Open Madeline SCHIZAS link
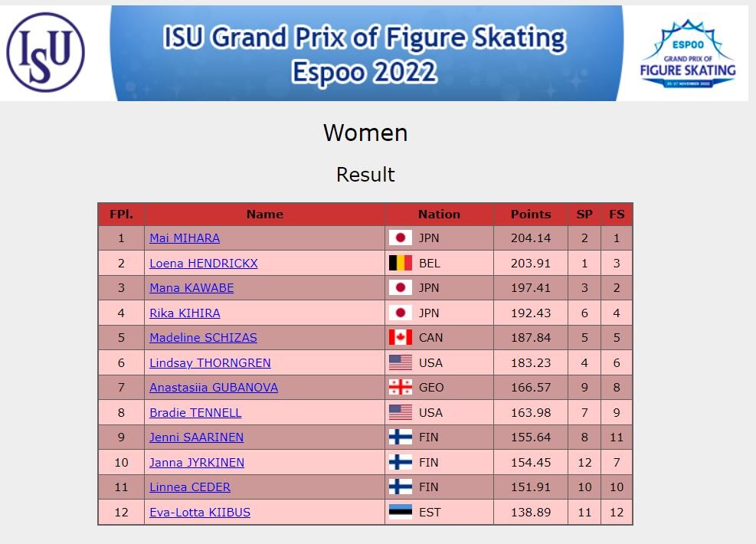The image size is (756, 544). click(203, 338)
